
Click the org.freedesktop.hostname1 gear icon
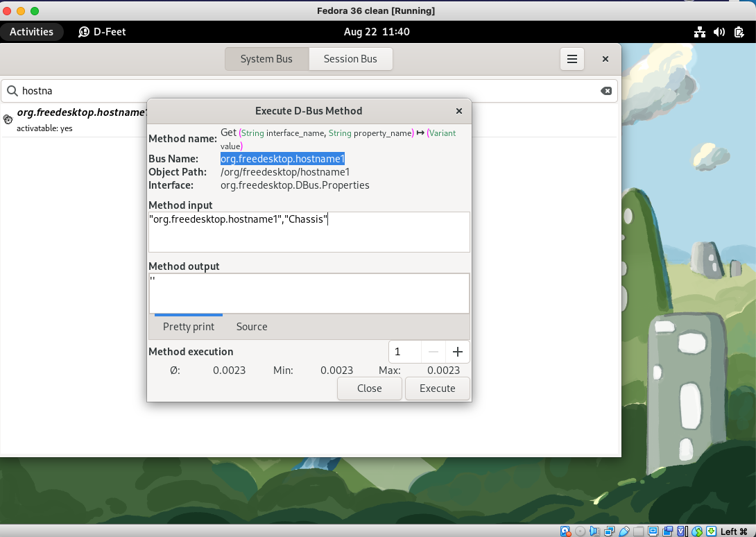(8, 119)
